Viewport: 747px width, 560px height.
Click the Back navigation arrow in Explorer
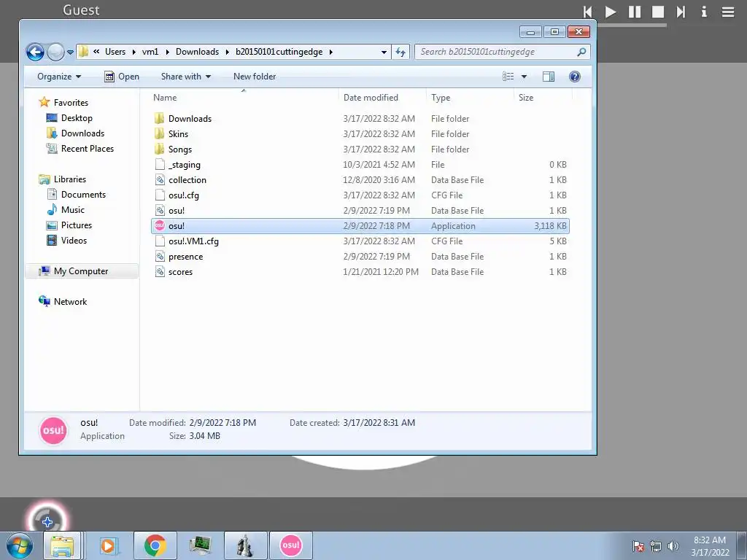(35, 52)
